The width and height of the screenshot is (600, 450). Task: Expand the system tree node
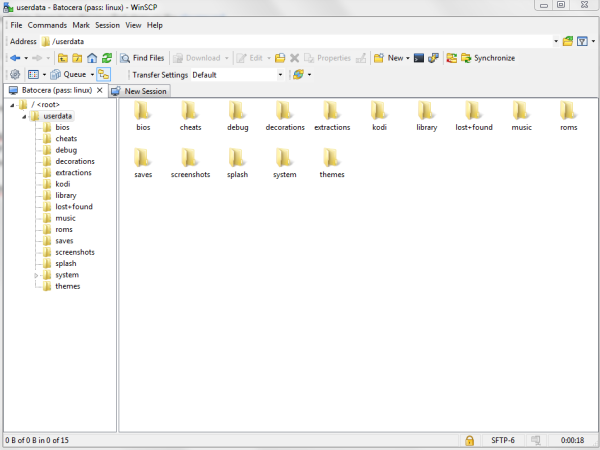[36, 275]
